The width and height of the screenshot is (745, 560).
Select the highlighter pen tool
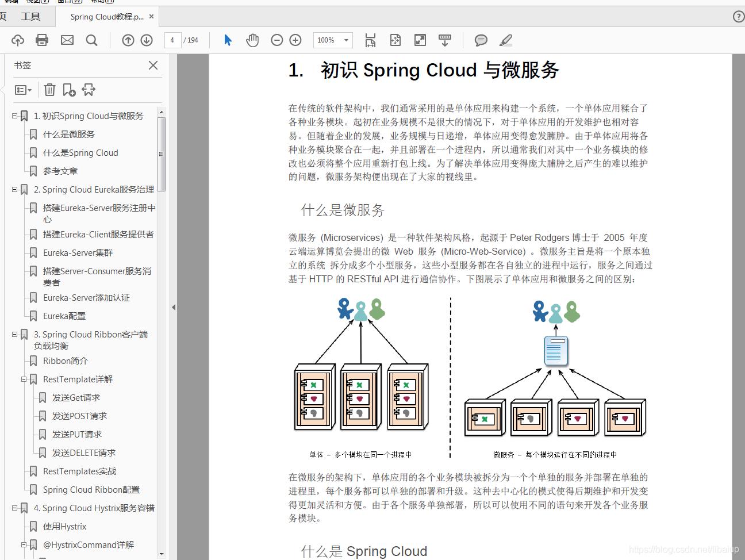[506, 40]
